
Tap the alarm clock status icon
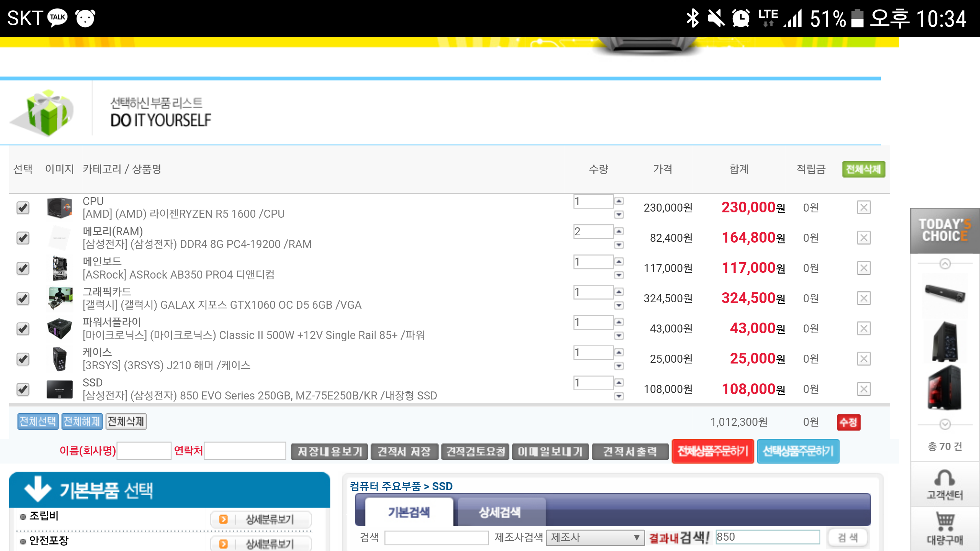pos(741,18)
